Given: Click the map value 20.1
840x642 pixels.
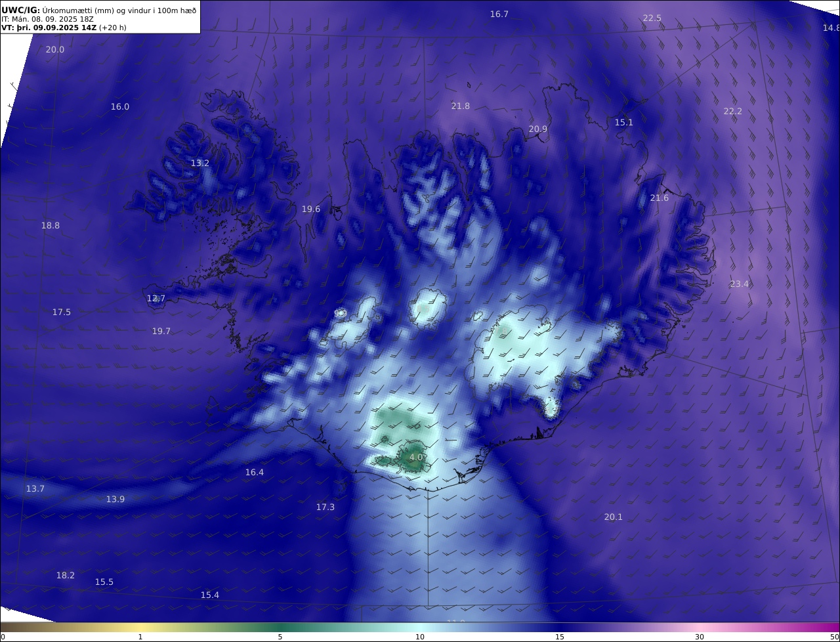Looking at the screenshot, I should (x=614, y=517).
